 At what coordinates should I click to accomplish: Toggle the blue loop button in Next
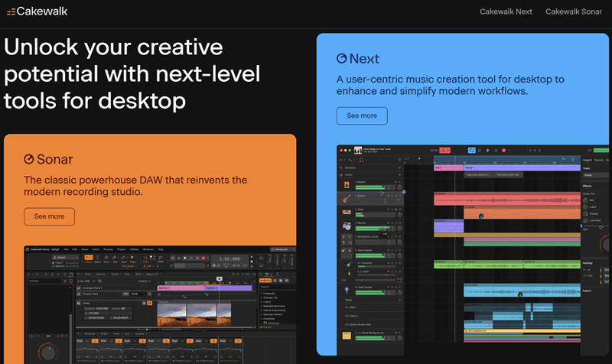pos(471,151)
